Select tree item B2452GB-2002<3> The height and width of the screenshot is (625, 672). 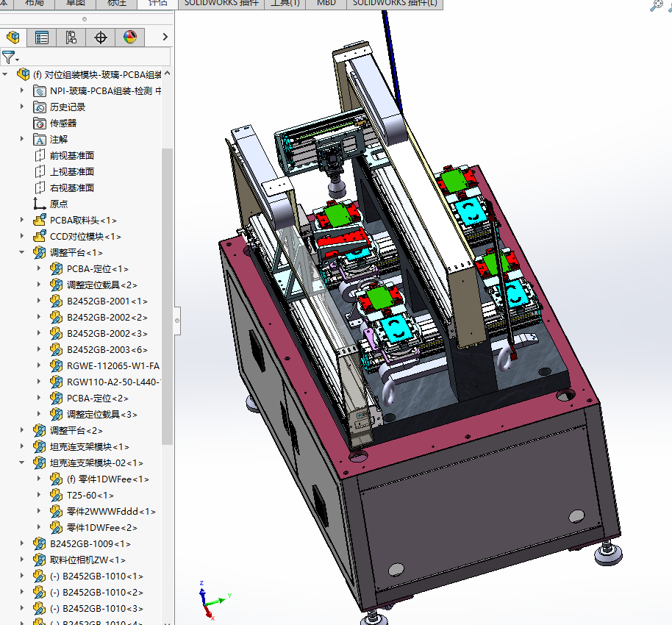click(107, 334)
